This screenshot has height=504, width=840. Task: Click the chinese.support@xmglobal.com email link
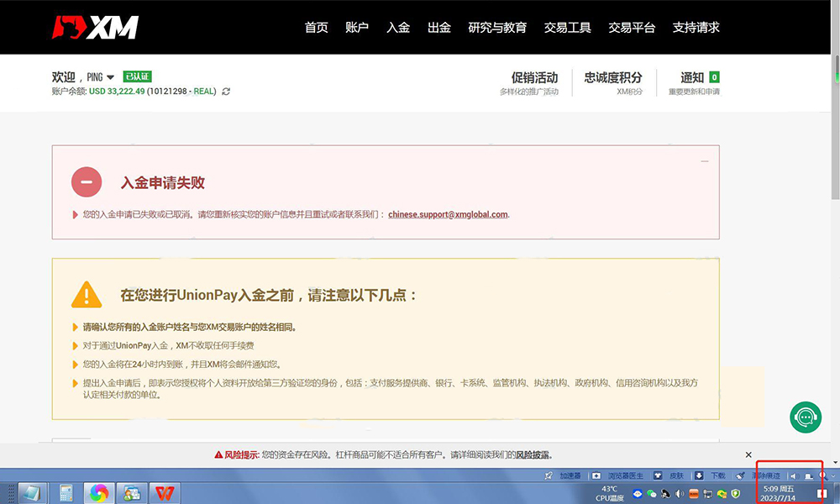[448, 214]
